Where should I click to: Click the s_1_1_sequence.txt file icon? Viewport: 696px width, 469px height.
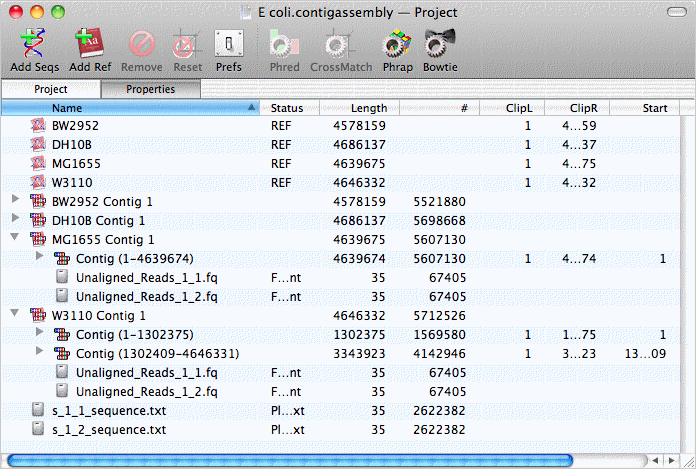pos(38,410)
